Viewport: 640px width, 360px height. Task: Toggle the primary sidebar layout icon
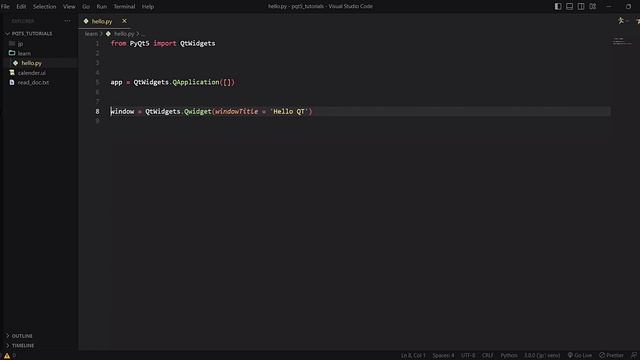point(558,7)
